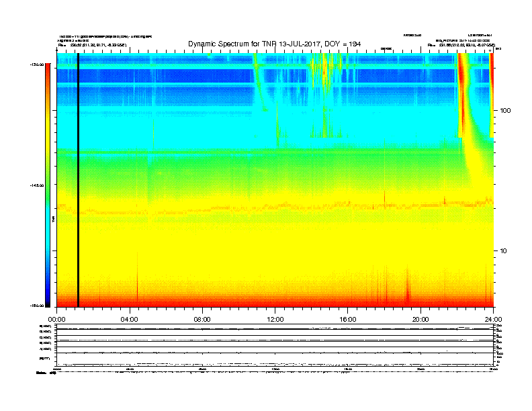
Task: Click the red burst near 22:00 in spectrum
Action: tap(461, 95)
